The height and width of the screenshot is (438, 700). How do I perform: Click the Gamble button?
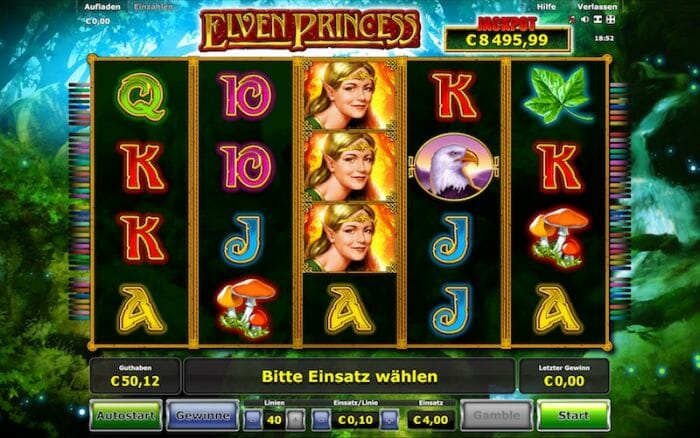pyautogui.click(x=496, y=415)
